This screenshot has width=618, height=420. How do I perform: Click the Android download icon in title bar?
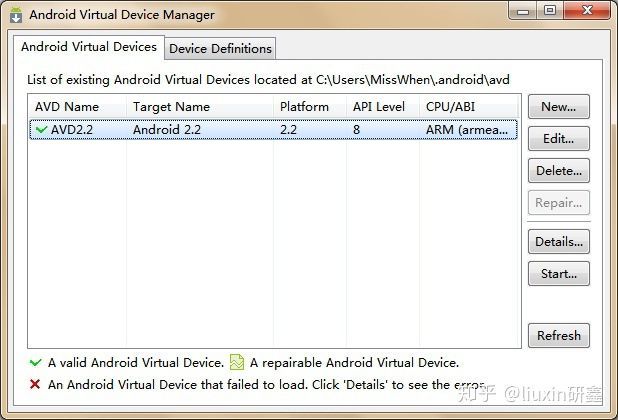[x=15, y=15]
